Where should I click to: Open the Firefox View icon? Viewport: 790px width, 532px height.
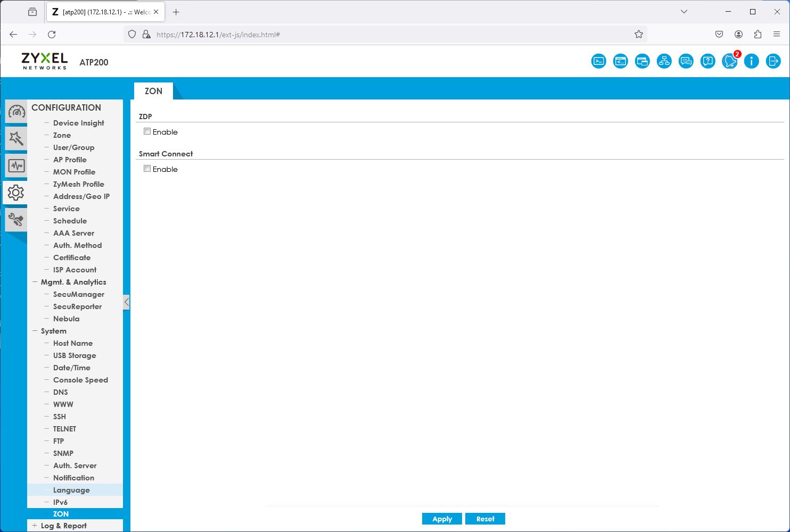(x=32, y=12)
